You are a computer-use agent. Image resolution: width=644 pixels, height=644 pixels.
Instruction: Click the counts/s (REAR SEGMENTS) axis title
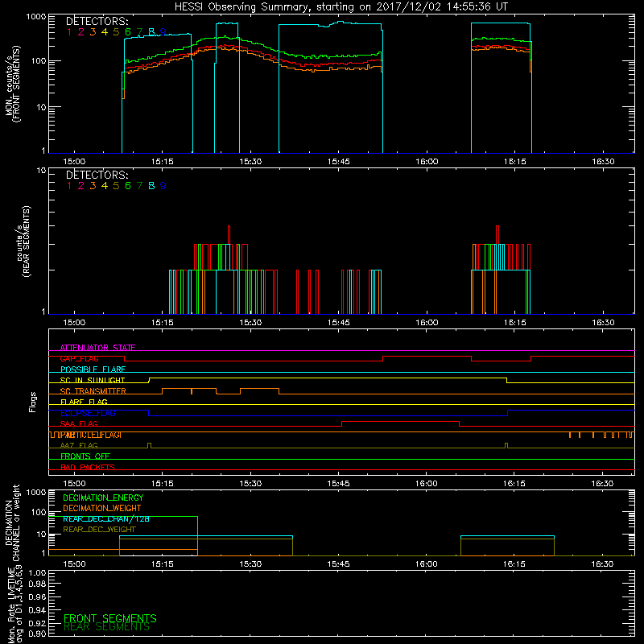coord(23,241)
